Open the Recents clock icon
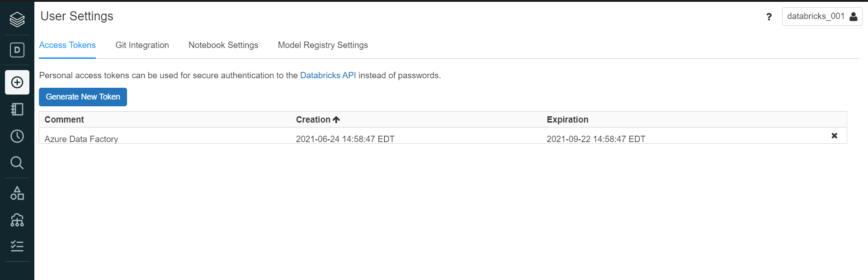 (17, 136)
